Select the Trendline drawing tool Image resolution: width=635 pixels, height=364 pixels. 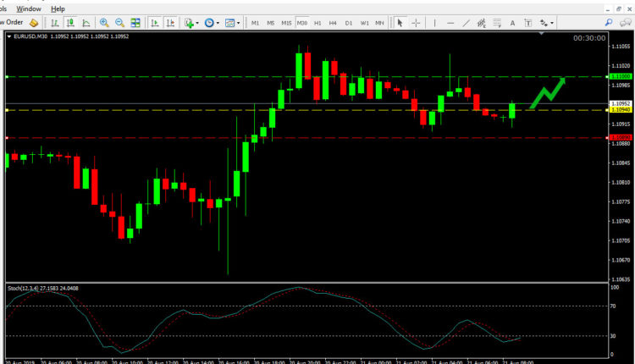(467, 23)
